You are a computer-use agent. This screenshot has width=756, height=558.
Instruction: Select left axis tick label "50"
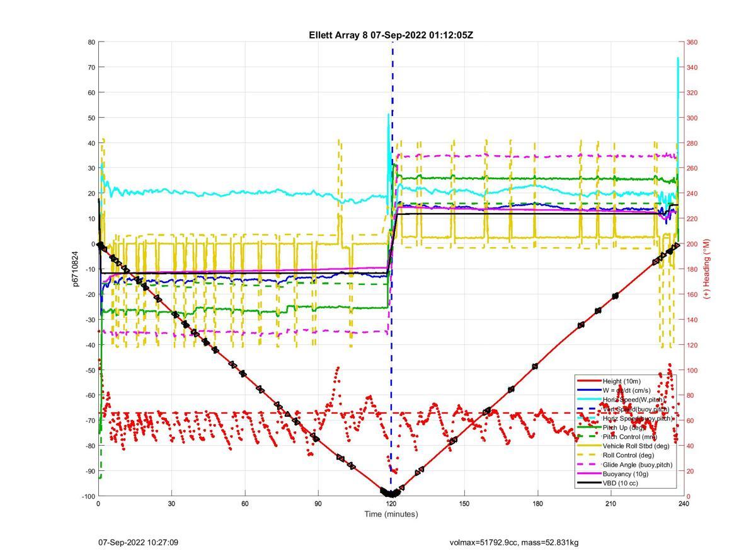coord(91,118)
